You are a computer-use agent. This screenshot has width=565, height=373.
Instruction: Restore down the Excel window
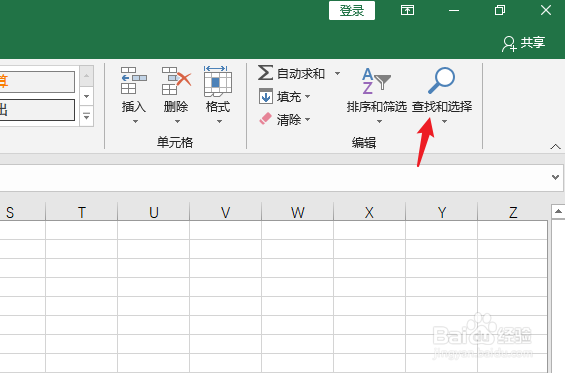tap(500, 10)
